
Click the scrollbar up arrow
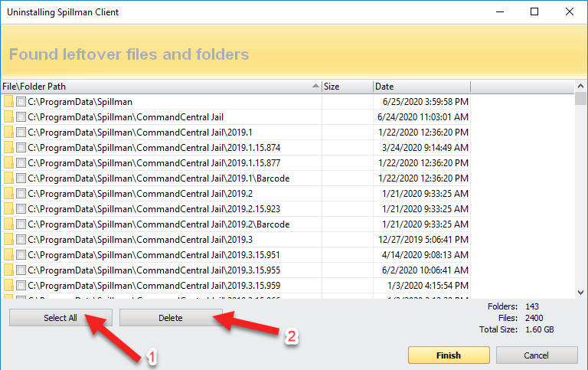click(580, 86)
